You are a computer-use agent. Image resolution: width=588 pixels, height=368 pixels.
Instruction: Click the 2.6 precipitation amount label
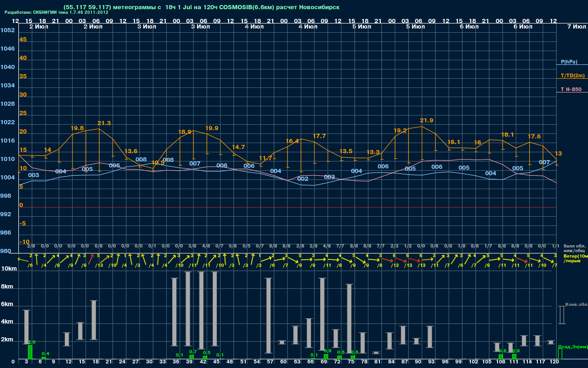click(x=32, y=342)
